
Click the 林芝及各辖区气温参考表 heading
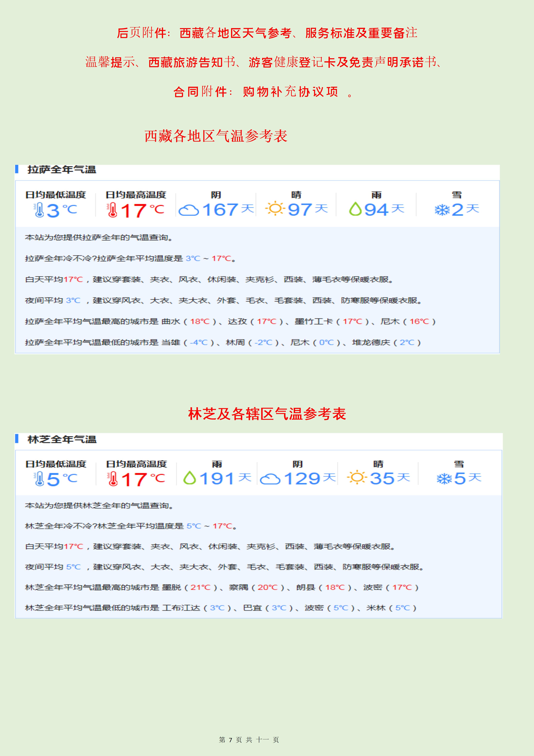[267, 414]
